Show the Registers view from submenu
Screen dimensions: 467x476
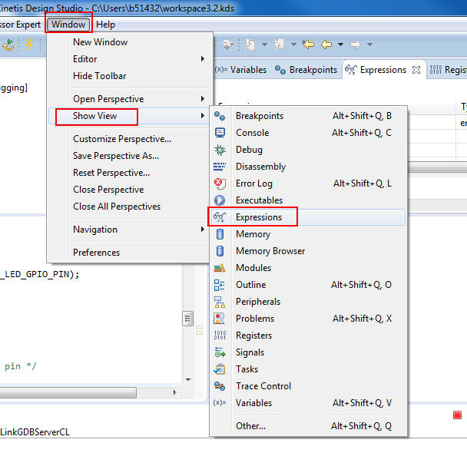[308, 336]
